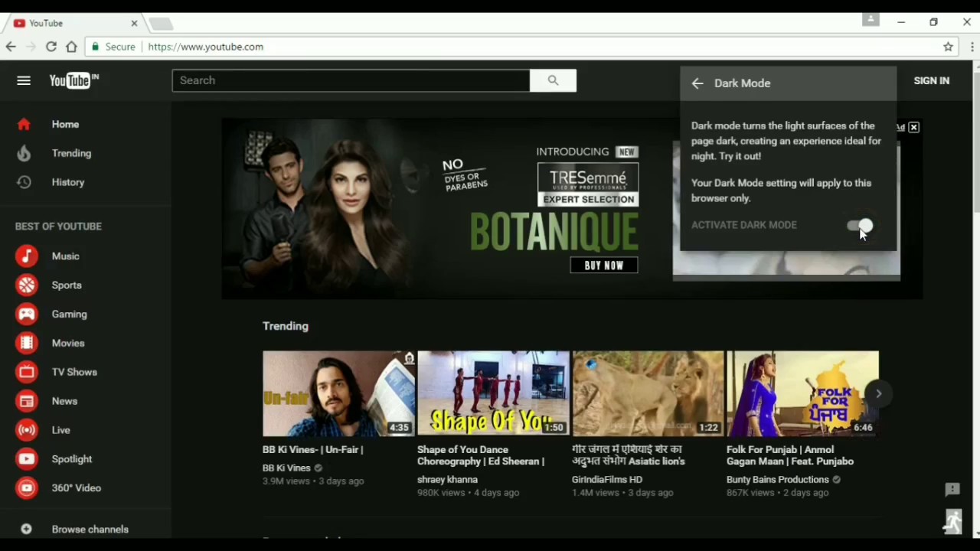Open Home in the sidebar
The image size is (980, 551).
click(65, 124)
